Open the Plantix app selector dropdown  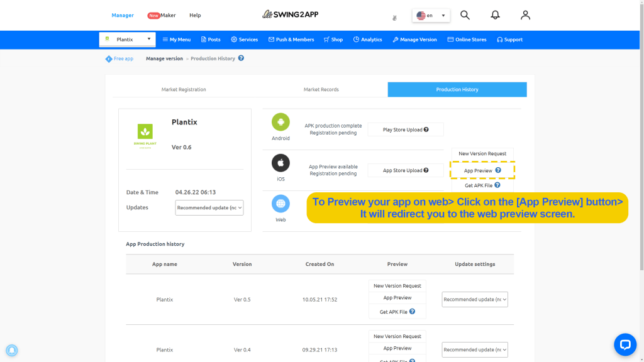point(127,40)
